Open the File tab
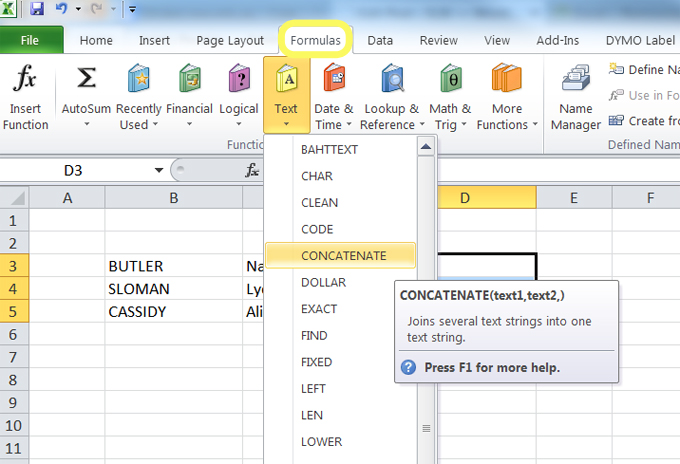This screenshot has height=464, width=680. point(30,41)
